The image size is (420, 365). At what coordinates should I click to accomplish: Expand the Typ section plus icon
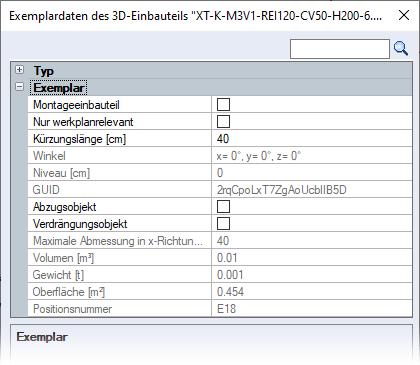(x=20, y=70)
